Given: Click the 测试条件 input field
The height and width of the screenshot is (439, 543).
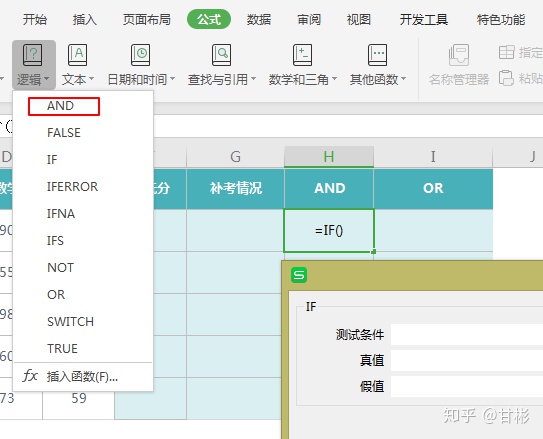Looking at the screenshot, I should tap(467, 334).
